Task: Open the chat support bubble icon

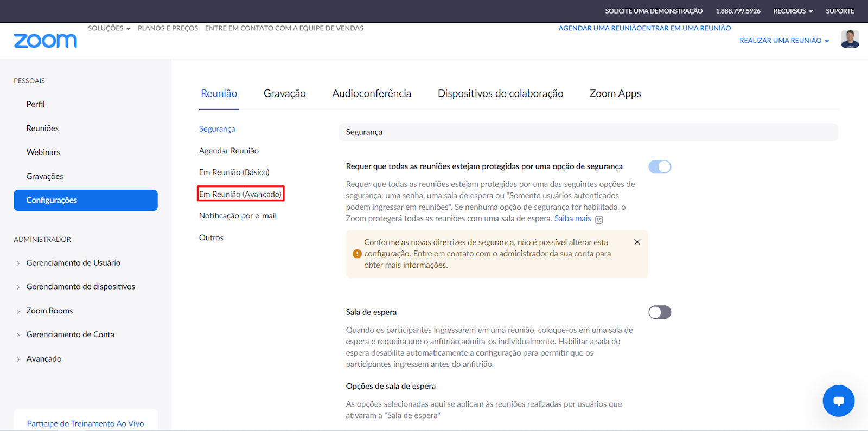Action: 838,401
